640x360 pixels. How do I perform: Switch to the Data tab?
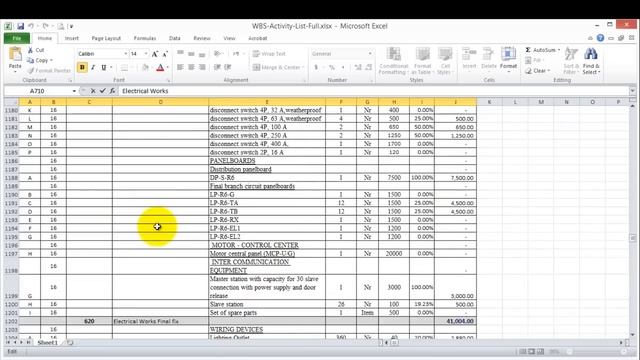[x=175, y=38]
